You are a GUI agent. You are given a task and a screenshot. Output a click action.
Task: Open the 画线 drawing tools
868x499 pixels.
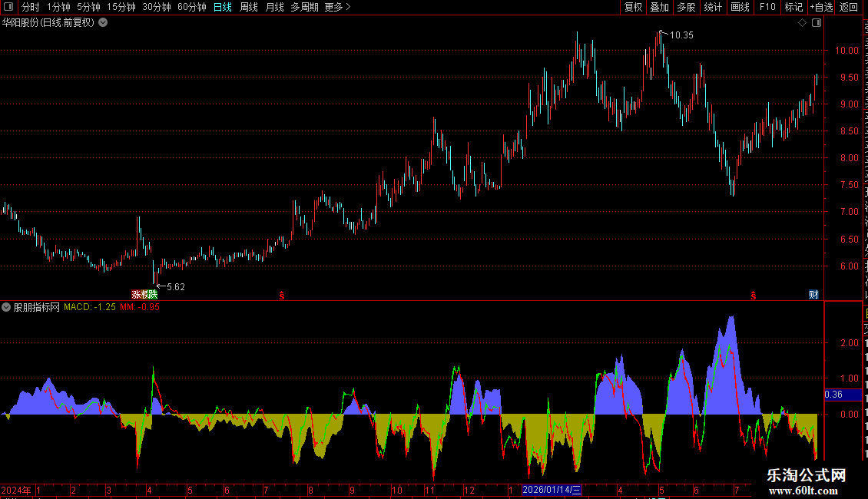click(740, 7)
